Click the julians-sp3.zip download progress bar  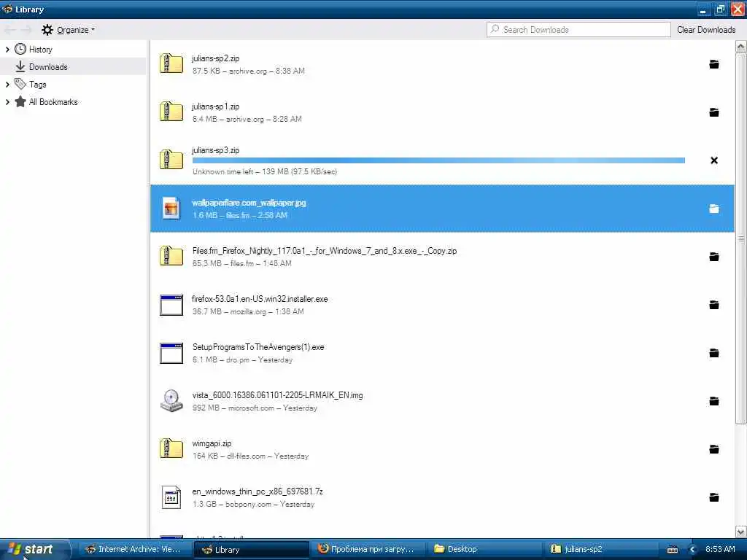pyautogui.click(x=438, y=160)
